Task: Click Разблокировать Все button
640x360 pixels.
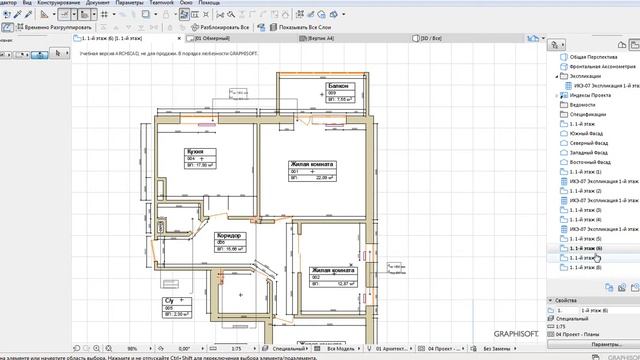Action: click(x=220, y=27)
